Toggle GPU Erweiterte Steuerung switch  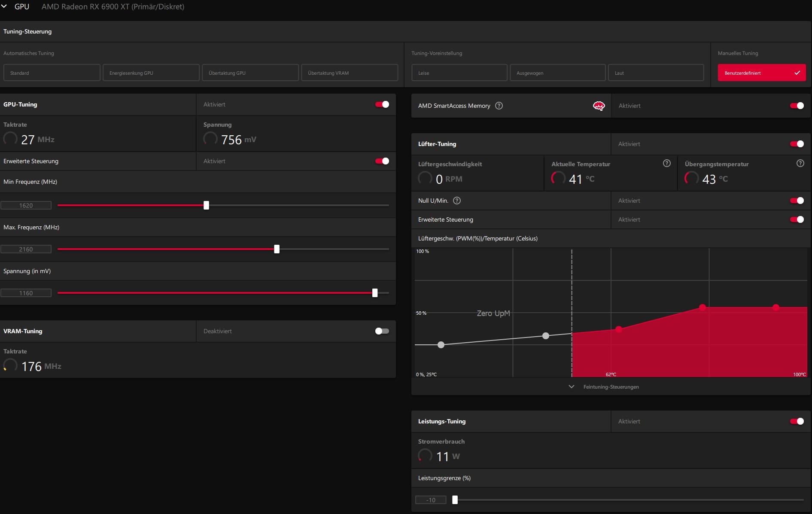pos(382,161)
